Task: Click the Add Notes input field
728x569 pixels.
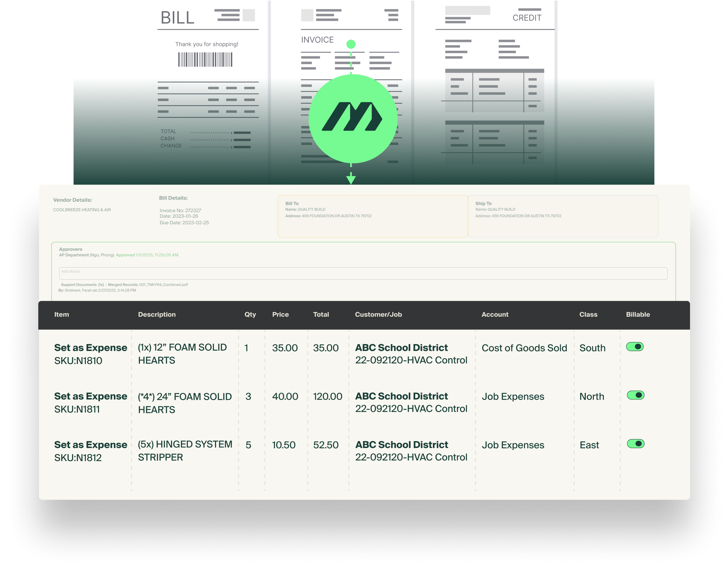Action: tap(363, 273)
